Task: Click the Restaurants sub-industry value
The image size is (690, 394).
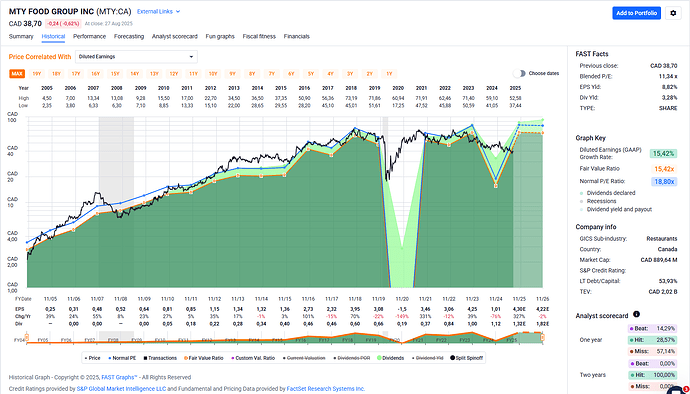Action: click(662, 239)
